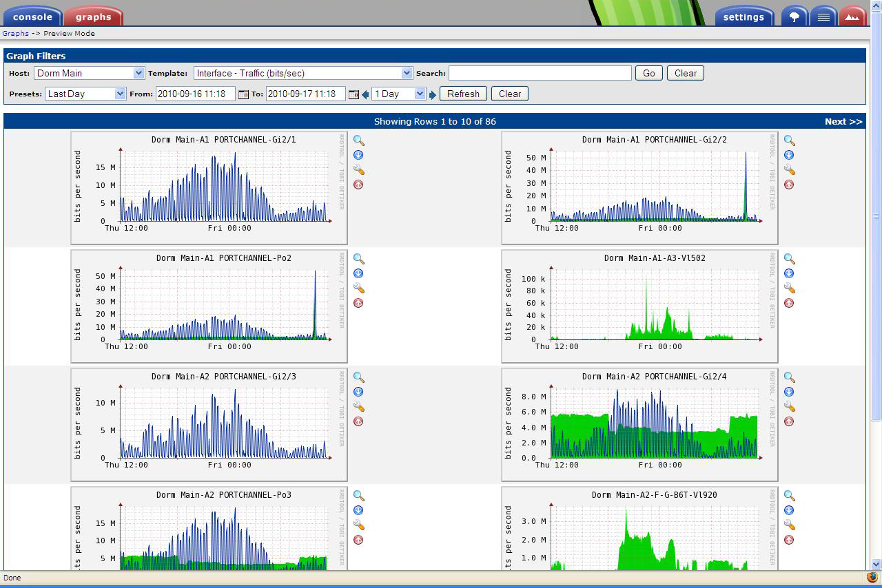Viewport: 882px width, 588px height.
Task: Zoom graph Dorm Main-A1 PORTCHANNEL-Gi2/1
Action: 358,140
